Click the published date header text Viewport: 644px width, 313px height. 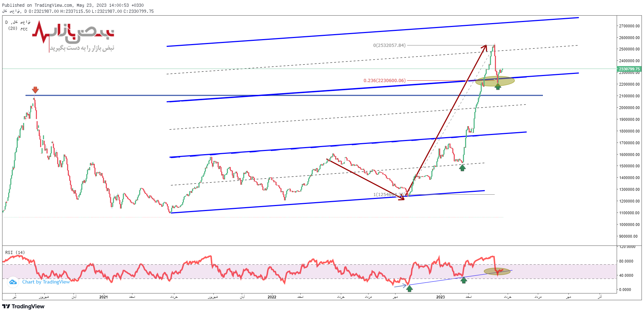(73, 5)
